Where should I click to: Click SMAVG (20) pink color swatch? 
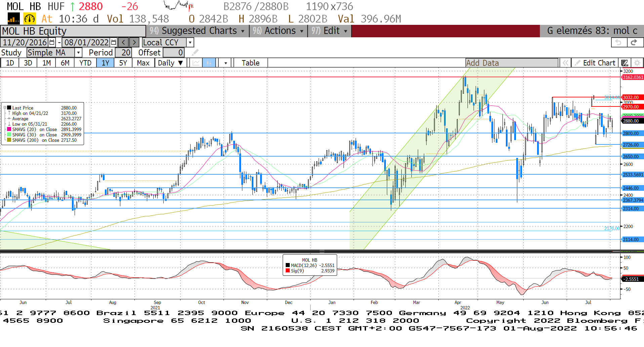tap(9, 129)
